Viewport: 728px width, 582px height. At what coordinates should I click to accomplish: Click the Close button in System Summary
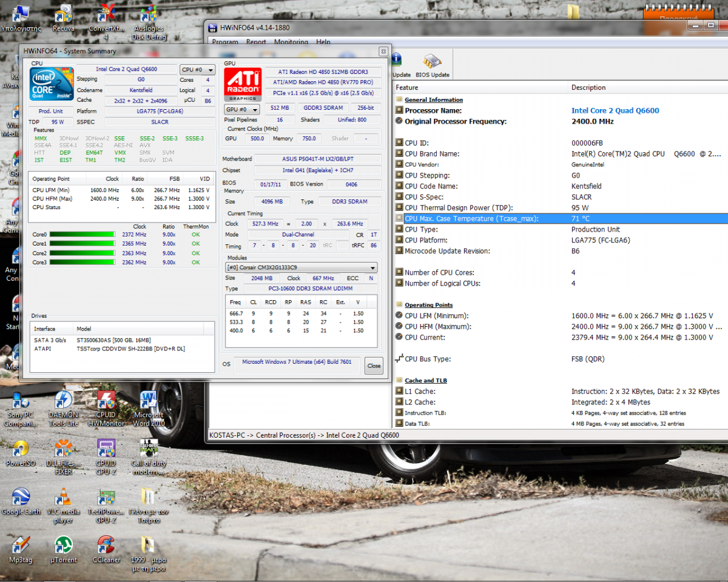pos(374,366)
